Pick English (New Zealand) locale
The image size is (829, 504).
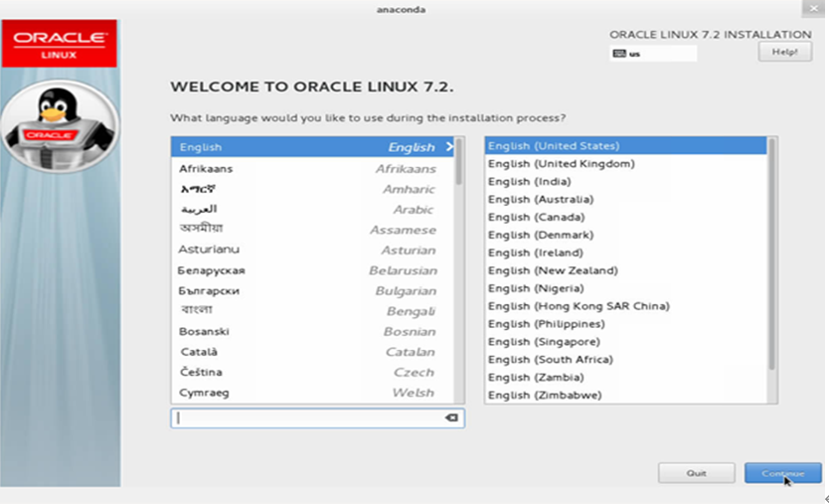tap(626, 270)
